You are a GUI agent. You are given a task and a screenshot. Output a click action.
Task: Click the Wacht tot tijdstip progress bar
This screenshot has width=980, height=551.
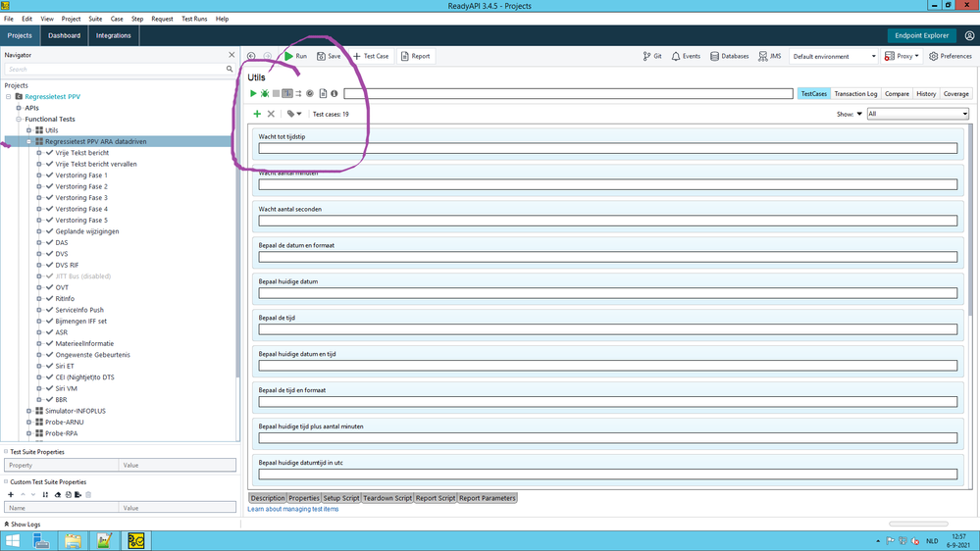coord(607,149)
